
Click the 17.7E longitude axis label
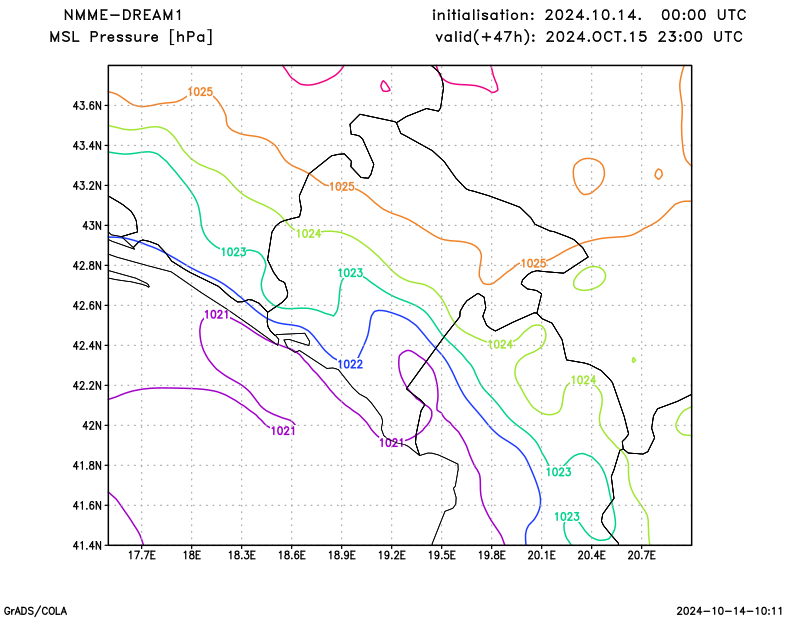click(x=142, y=556)
